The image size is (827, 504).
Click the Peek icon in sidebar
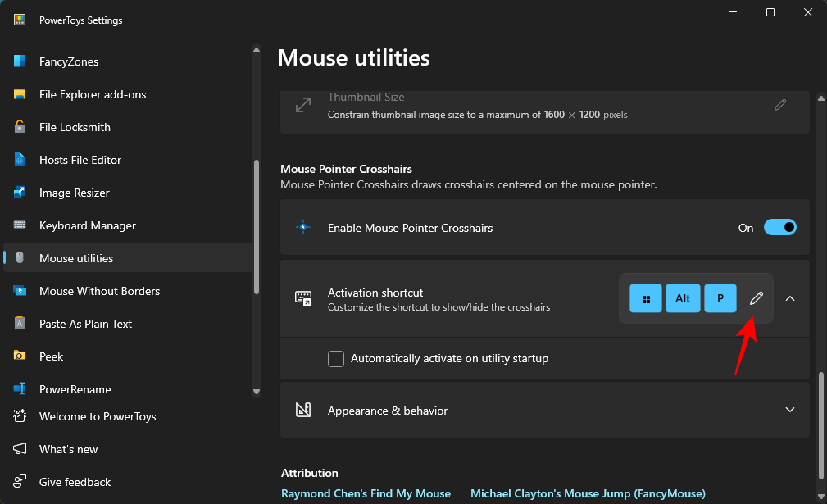click(20, 356)
